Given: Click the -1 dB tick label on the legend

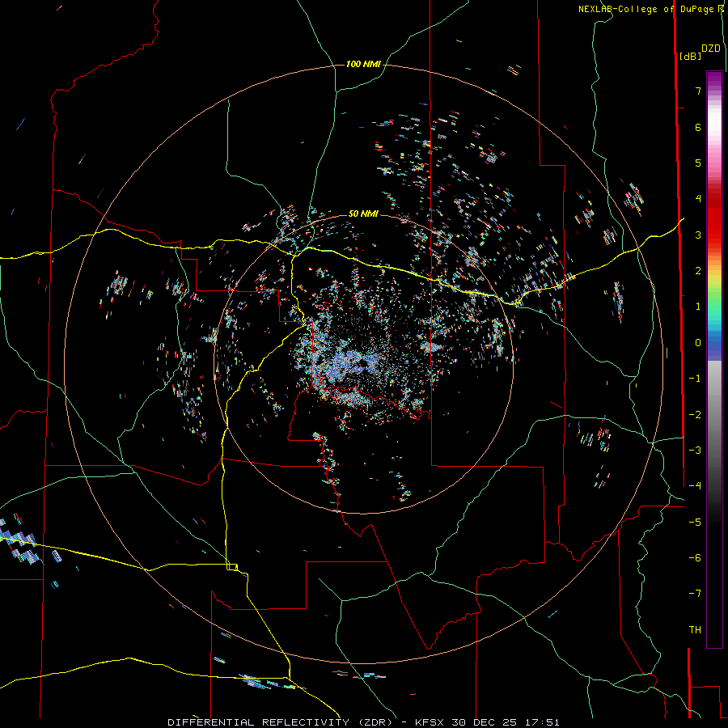Looking at the screenshot, I should [x=695, y=379].
